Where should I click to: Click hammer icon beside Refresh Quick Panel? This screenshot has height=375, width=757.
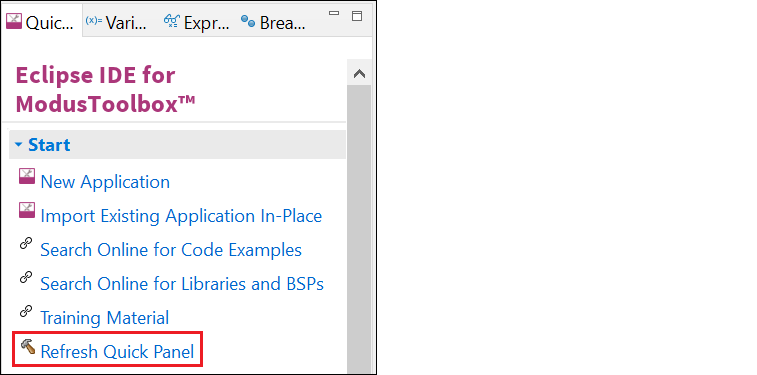click(28, 346)
